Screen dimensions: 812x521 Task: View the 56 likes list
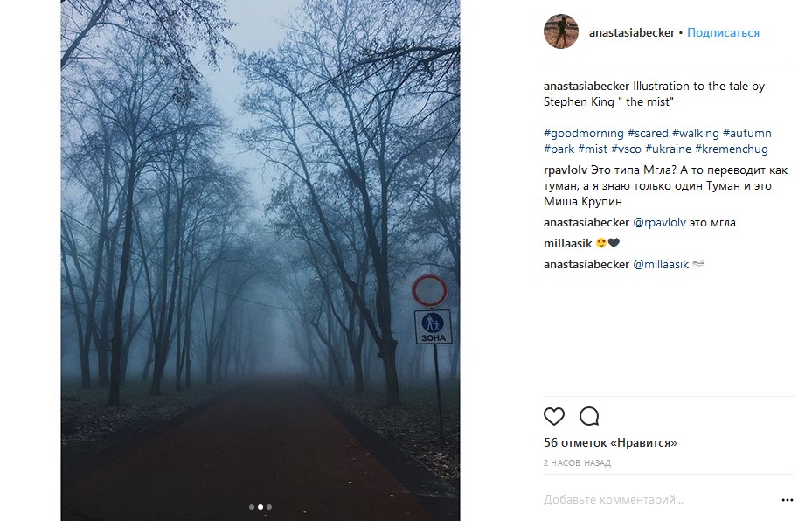coord(610,443)
